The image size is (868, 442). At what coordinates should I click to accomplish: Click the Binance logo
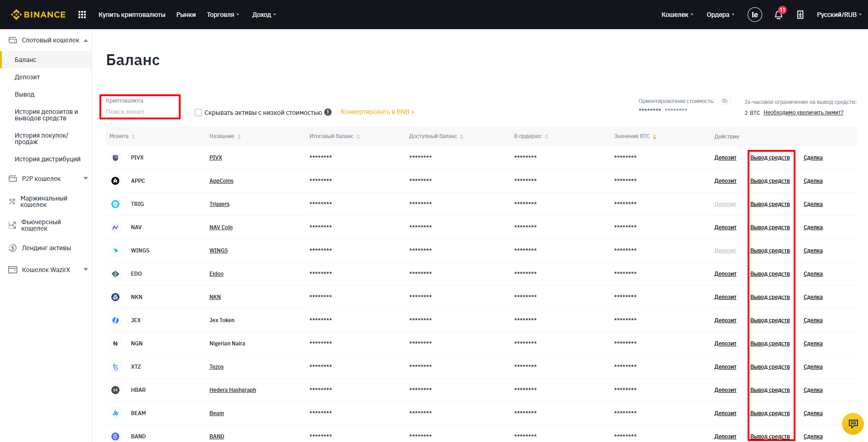pos(38,15)
